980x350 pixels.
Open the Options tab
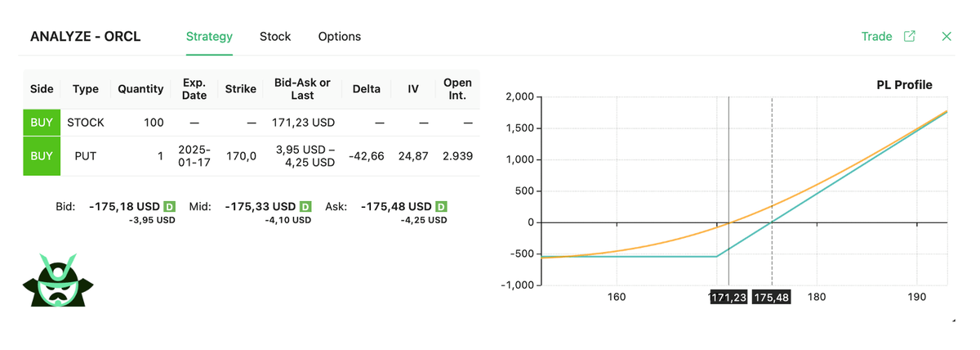[340, 37]
